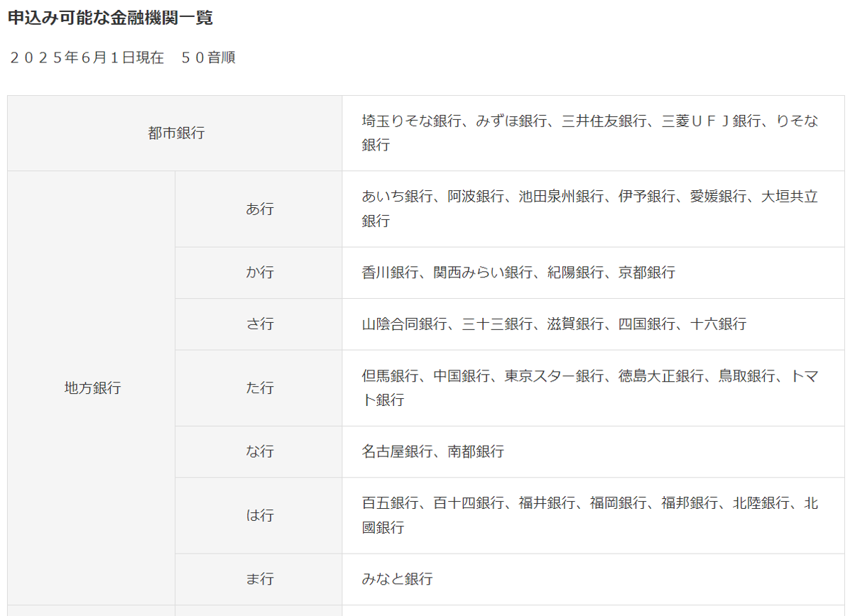850x616 pixels.
Task: Select the bank name 四国銀行
Action: pyautogui.click(x=647, y=324)
